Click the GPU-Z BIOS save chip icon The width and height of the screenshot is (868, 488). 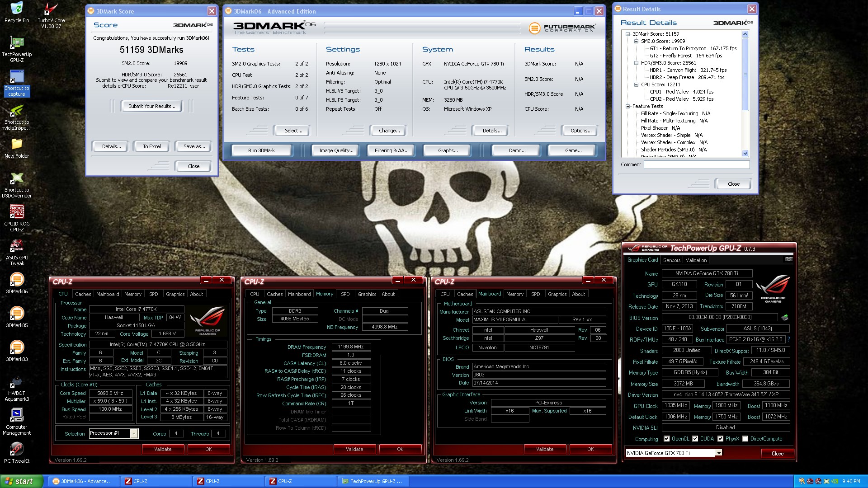pyautogui.click(x=785, y=318)
